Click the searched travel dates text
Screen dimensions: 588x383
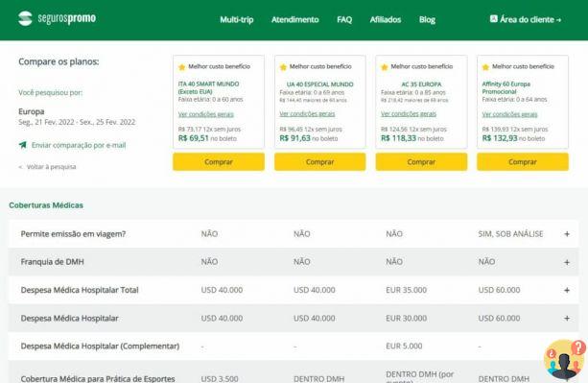[77, 122]
